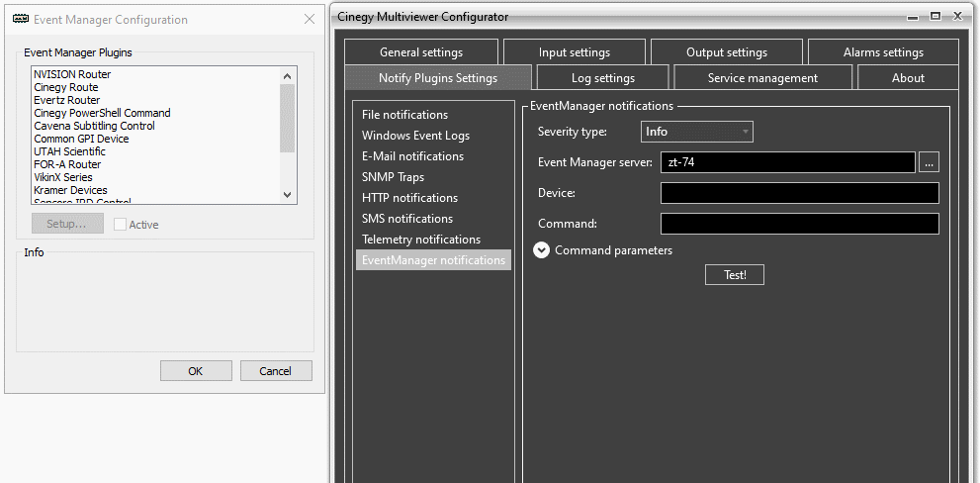Switch to Input settings tab

[x=575, y=52]
